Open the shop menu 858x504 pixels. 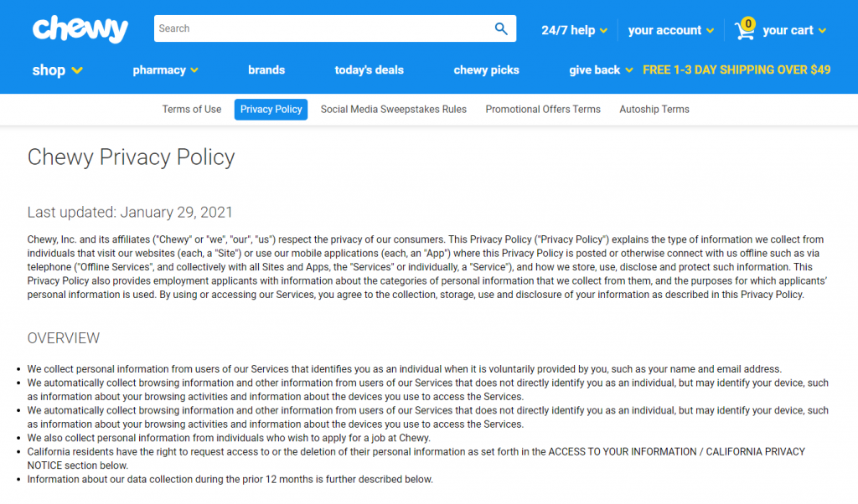pos(57,70)
